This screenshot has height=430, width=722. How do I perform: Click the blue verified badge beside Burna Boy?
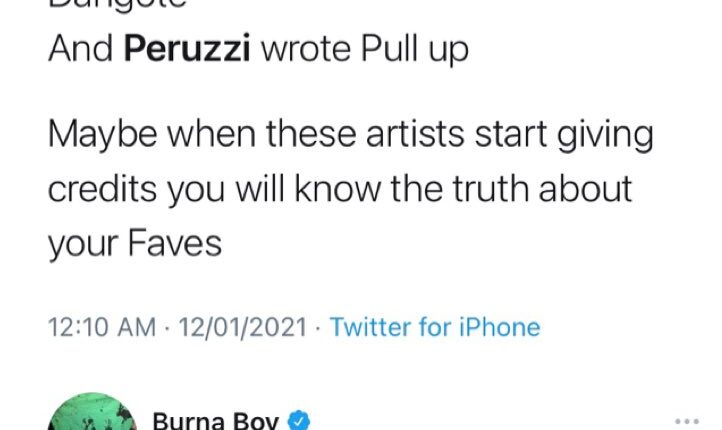coord(297,422)
